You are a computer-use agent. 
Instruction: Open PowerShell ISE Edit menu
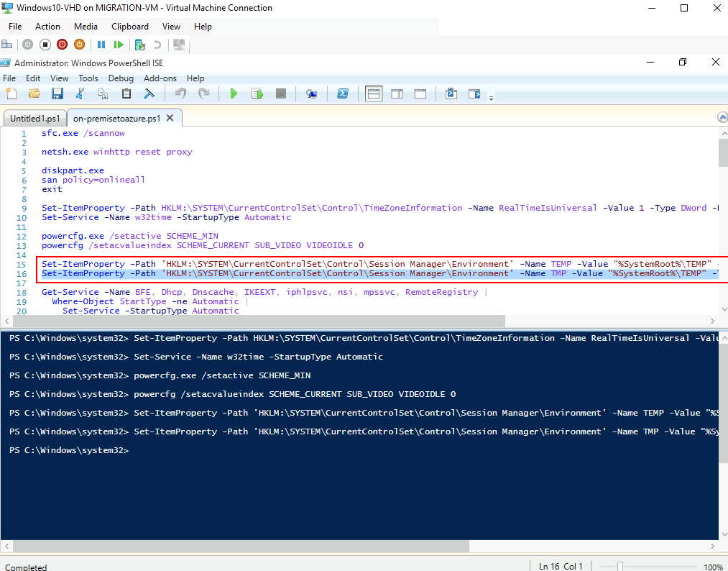pyautogui.click(x=33, y=78)
